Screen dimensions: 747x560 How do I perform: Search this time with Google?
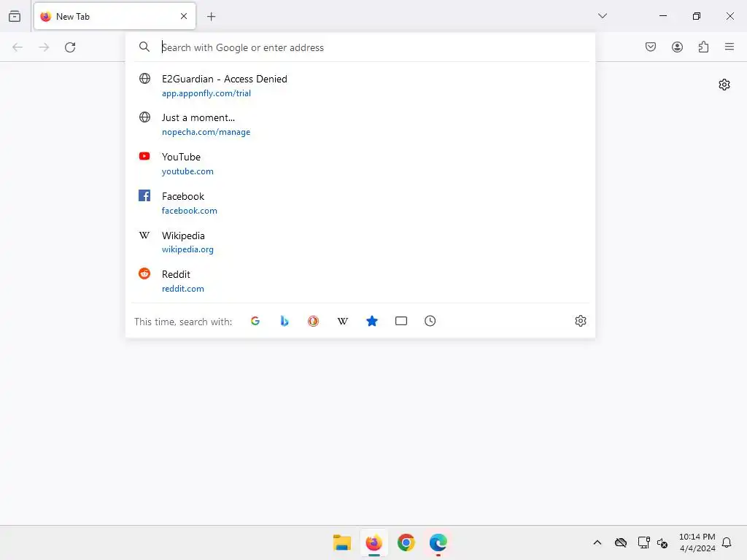tap(255, 321)
